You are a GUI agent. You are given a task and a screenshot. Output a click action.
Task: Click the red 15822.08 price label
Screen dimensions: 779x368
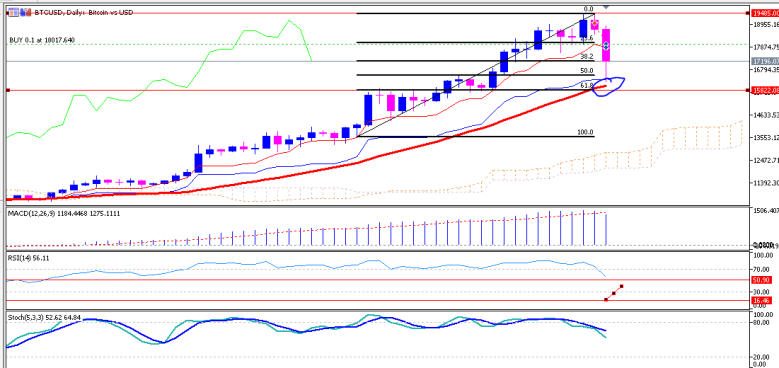765,90
